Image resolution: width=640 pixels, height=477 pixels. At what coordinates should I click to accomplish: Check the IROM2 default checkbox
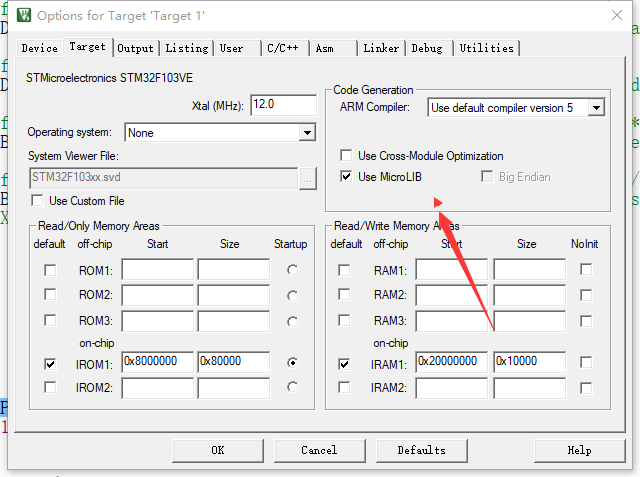point(50,387)
